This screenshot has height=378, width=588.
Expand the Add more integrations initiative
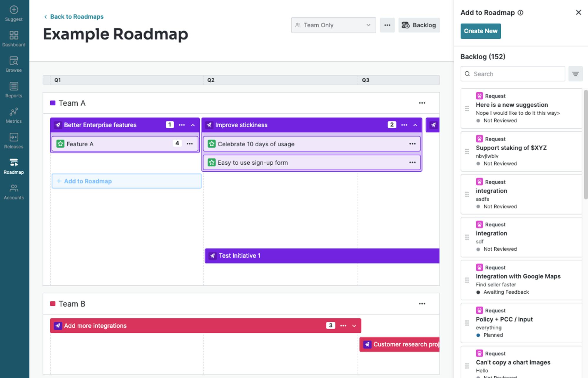tap(354, 326)
